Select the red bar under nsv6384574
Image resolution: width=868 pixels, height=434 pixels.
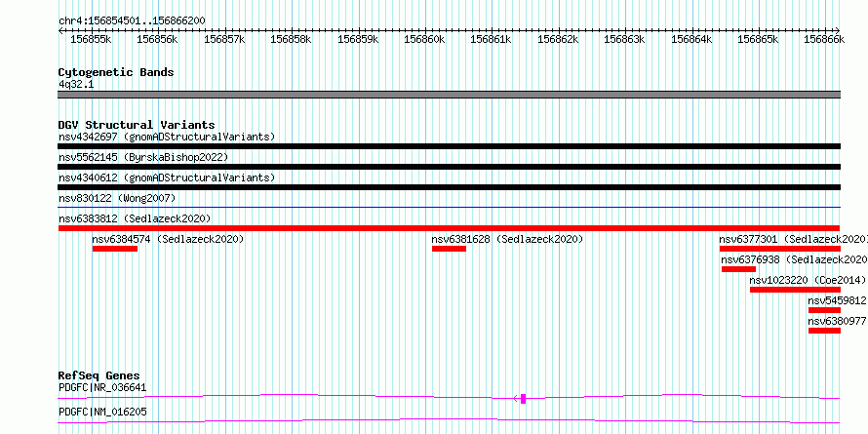[x=114, y=249]
